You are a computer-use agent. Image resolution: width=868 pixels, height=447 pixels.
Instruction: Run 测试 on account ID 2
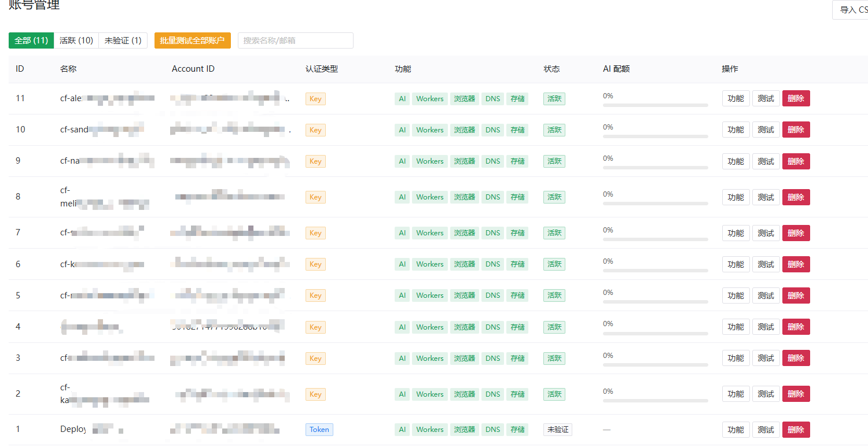766,394
